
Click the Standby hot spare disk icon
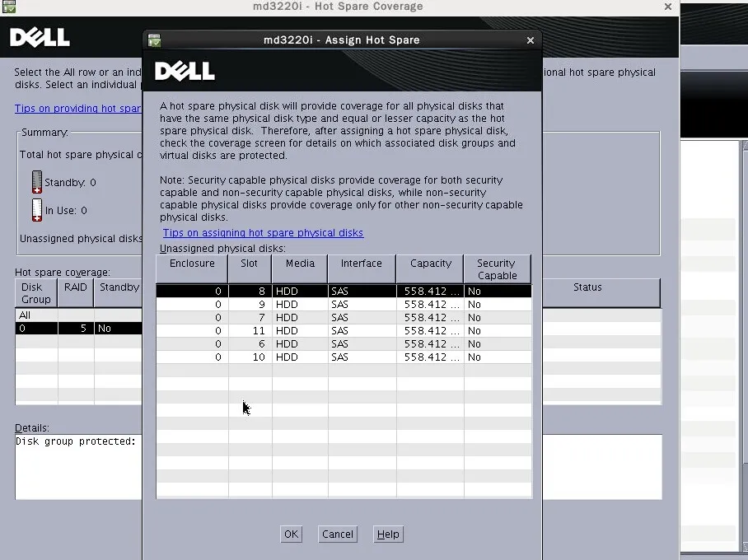click(37, 182)
